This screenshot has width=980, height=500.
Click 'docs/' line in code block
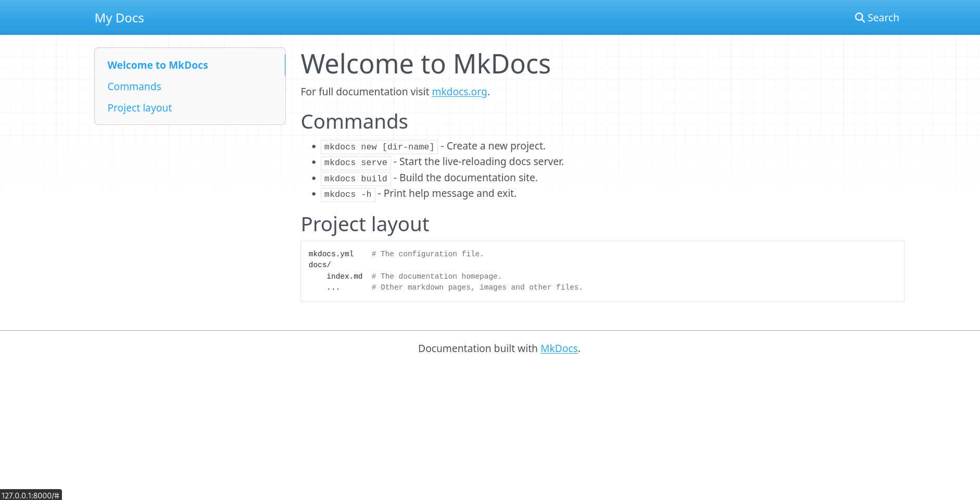tap(320, 265)
